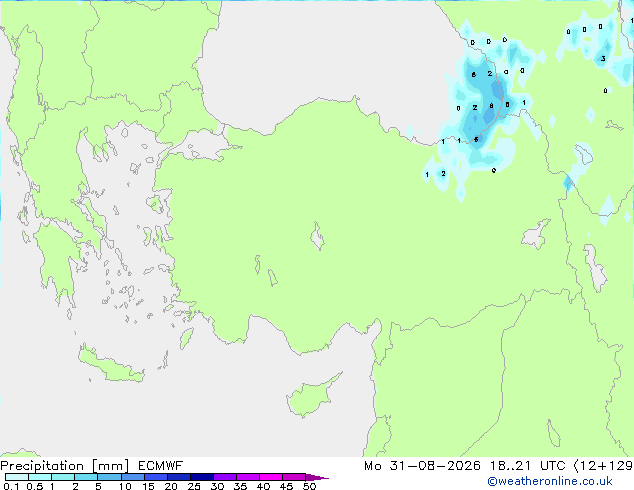Click the 5–10 mm legend swatch
Screen dimensions: 634x490
tap(109, 477)
